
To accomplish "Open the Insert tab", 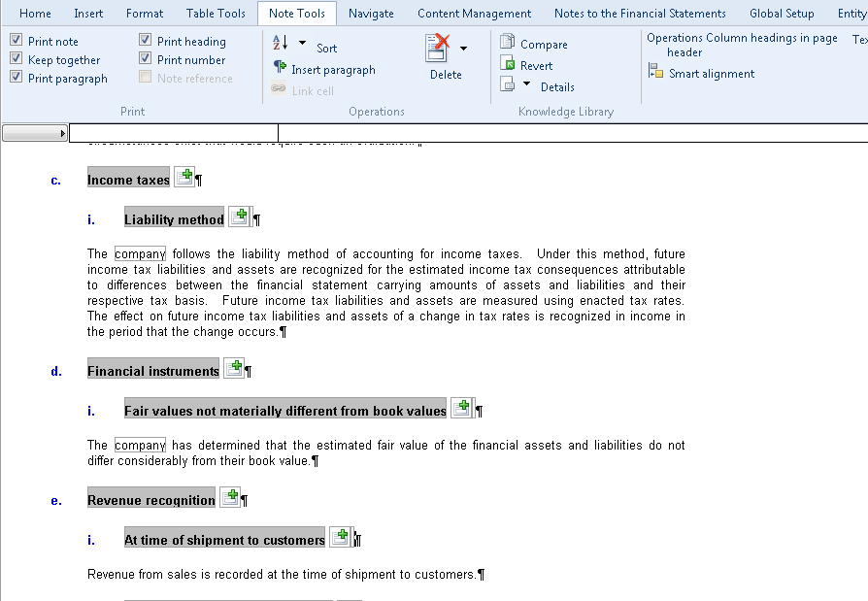I will click(88, 14).
